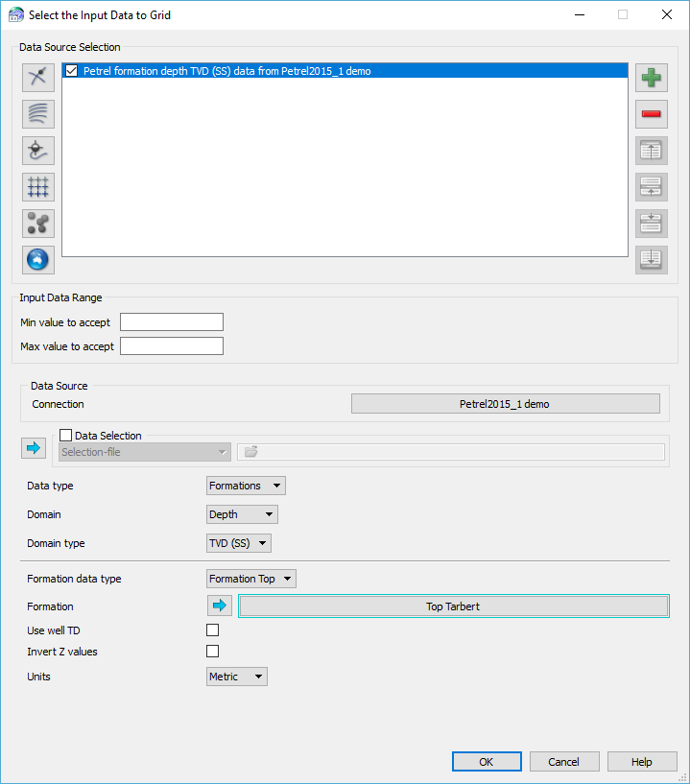Click the contour lines data source icon
Viewport: 690px width, 784px height.
pyautogui.click(x=39, y=114)
